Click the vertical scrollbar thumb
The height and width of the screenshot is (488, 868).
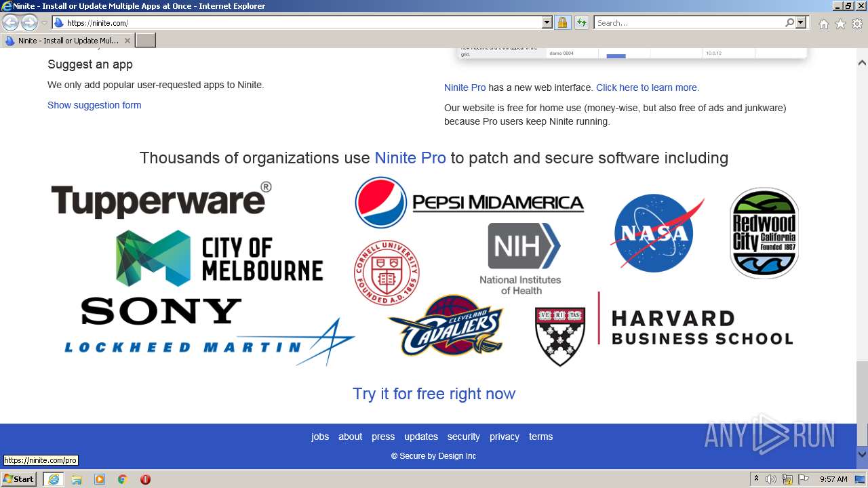pyautogui.click(x=862, y=404)
